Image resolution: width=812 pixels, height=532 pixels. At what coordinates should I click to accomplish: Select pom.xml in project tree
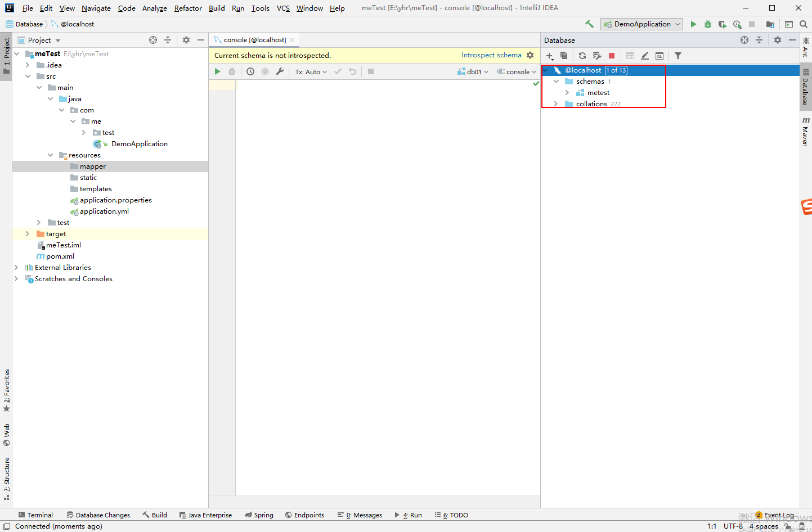pyautogui.click(x=55, y=256)
